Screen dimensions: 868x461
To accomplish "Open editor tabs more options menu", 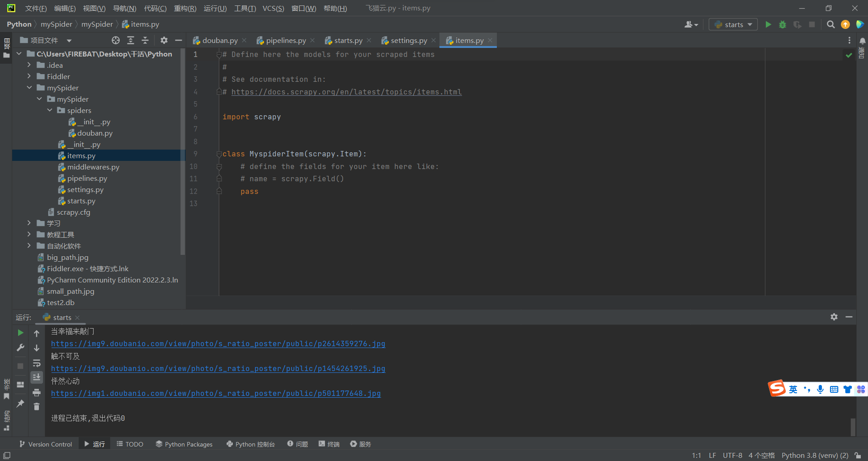I will [849, 40].
